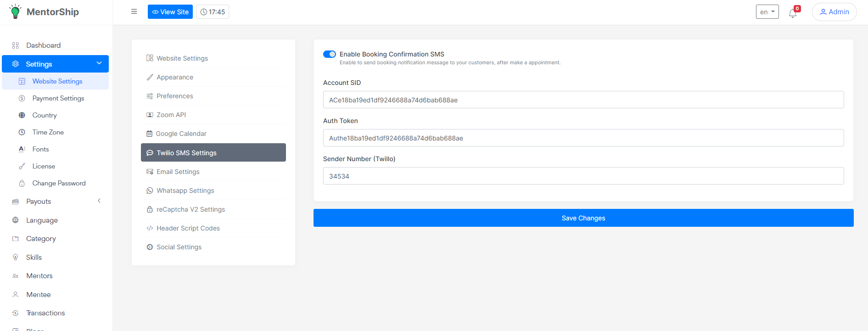Select the Zoom API settings tab
This screenshot has width=868, height=331.
pos(171,115)
